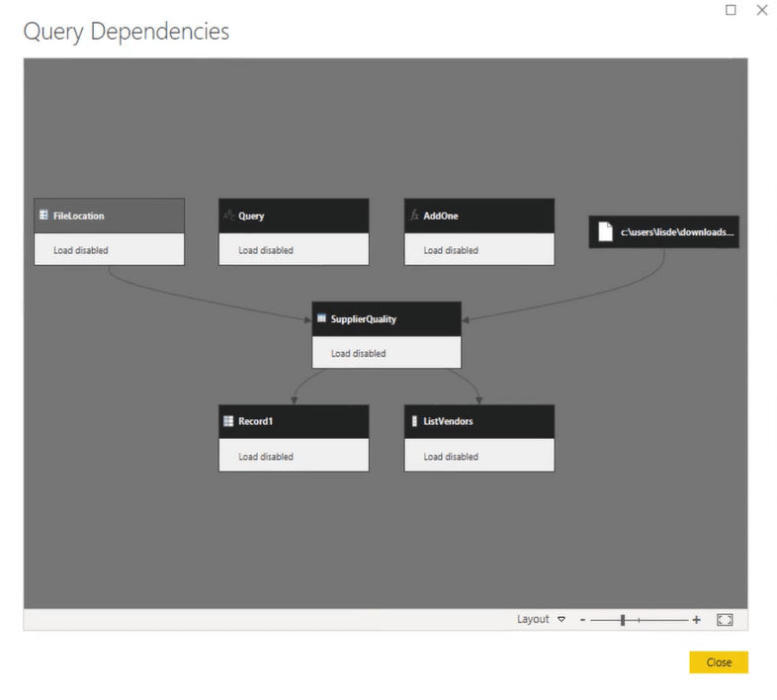This screenshot has height=700, width=777.
Task: Click the Query node's type icon
Action: pos(228,216)
